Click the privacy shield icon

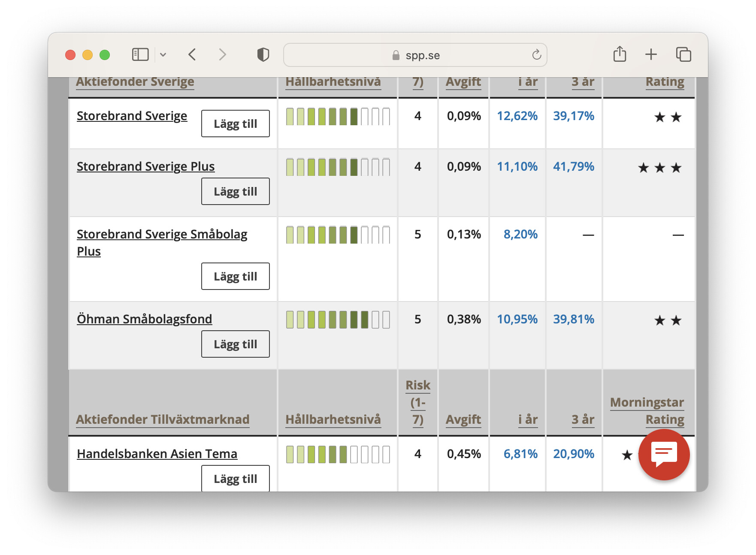coord(263,55)
